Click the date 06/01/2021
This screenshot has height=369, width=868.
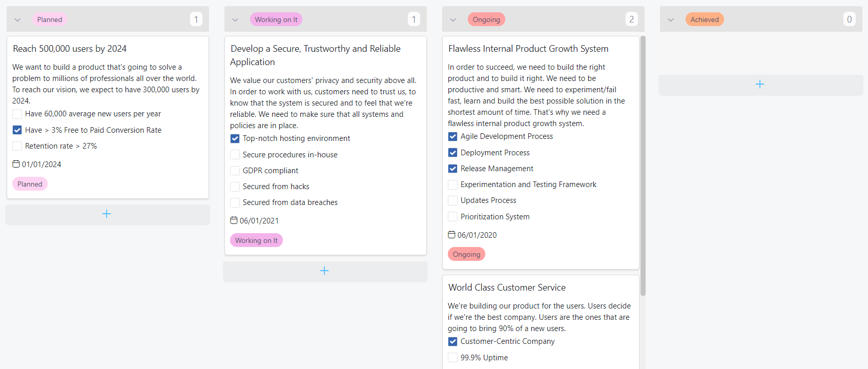click(259, 221)
